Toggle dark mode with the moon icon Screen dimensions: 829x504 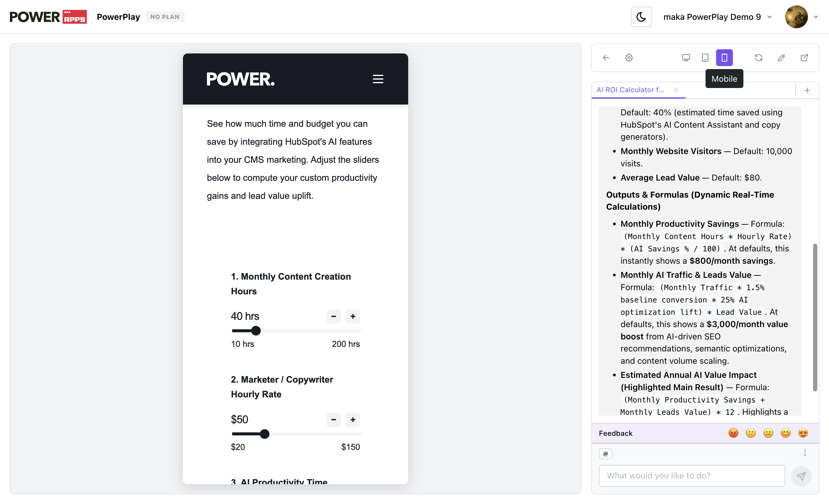(x=641, y=17)
